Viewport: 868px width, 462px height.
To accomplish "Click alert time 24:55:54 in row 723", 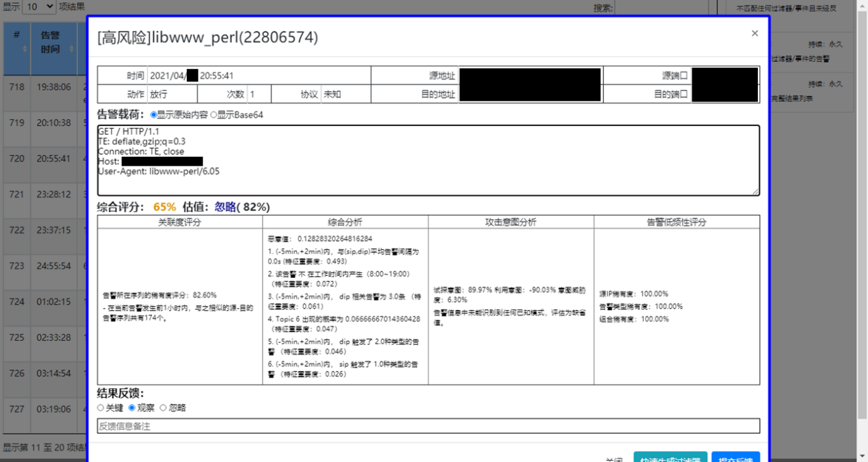I will 54,266.
